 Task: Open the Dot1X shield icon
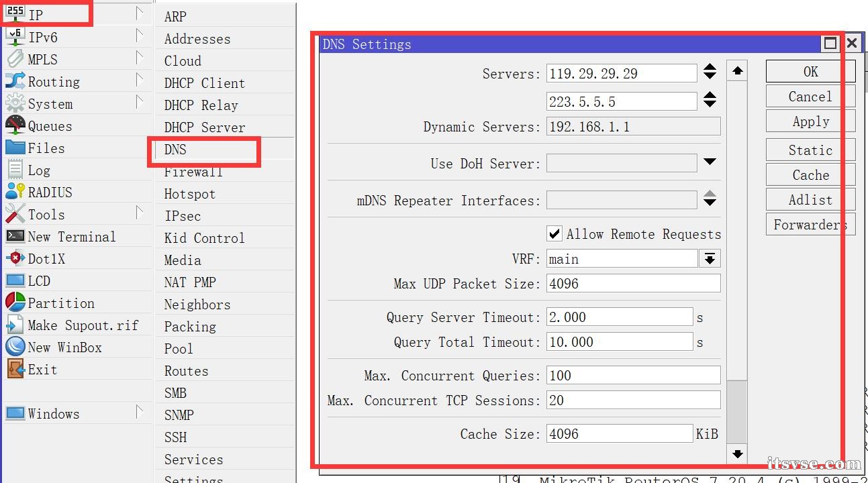click(15, 258)
